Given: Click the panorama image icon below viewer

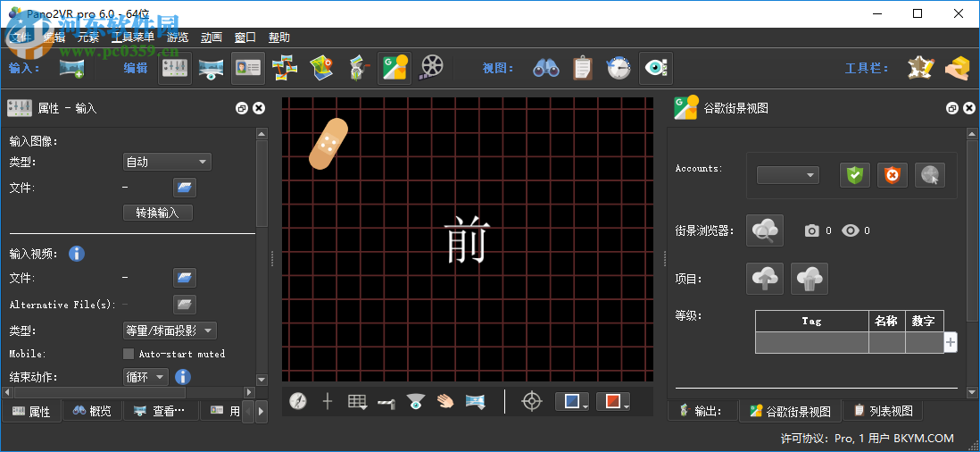Looking at the screenshot, I should [476, 401].
